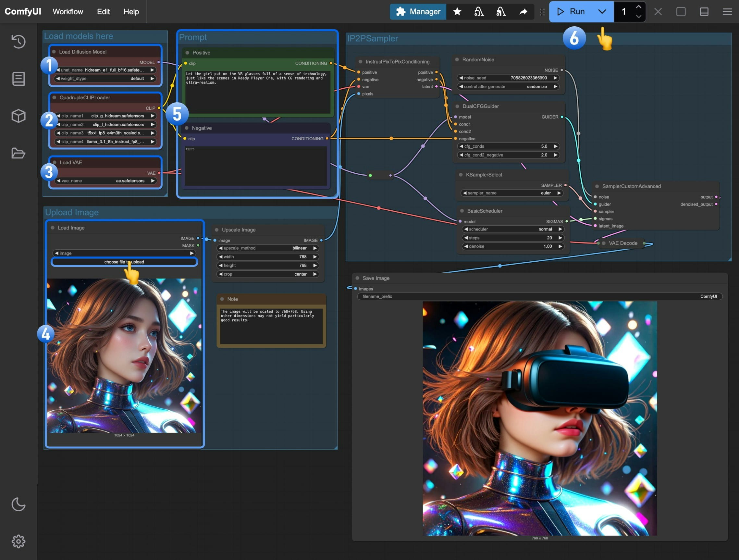739x560 pixels.
Task: Select the star templates icon in toolbar
Action: [x=457, y=11]
